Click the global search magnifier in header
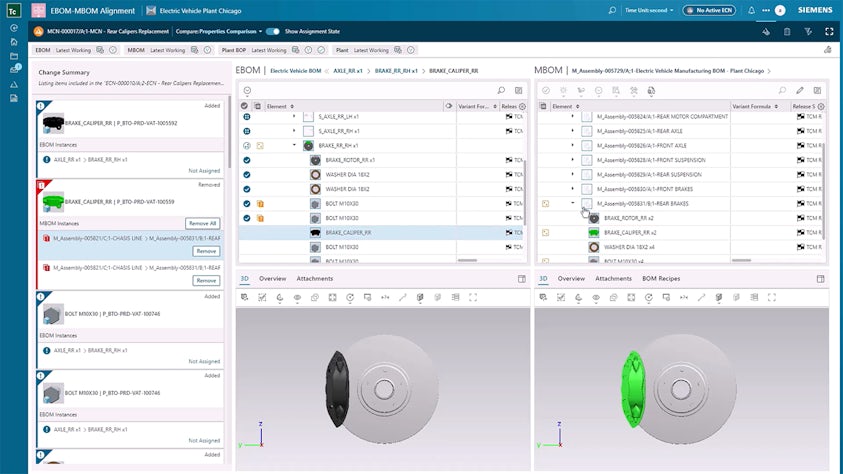843x474 pixels. [612, 10]
